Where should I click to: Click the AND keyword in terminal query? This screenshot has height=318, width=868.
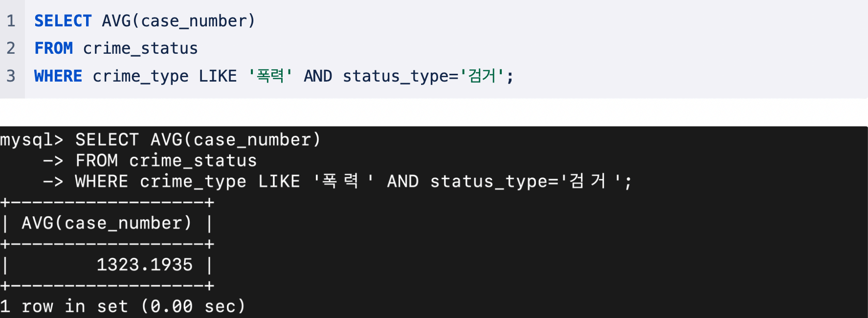(403, 182)
